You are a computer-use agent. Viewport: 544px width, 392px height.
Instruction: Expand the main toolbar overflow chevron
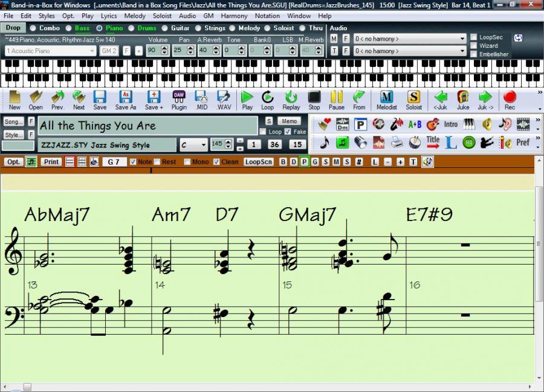point(540,92)
